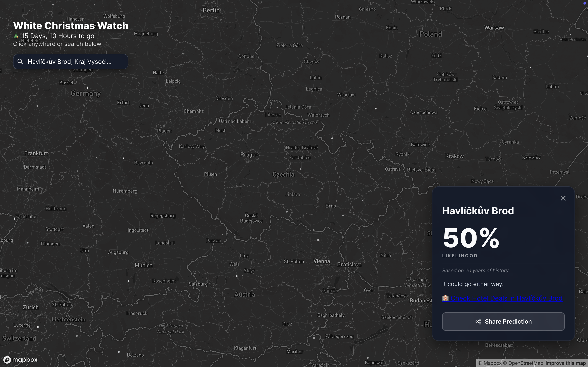Click Warsaw on the map
This screenshot has width=588, height=367.
point(494,28)
